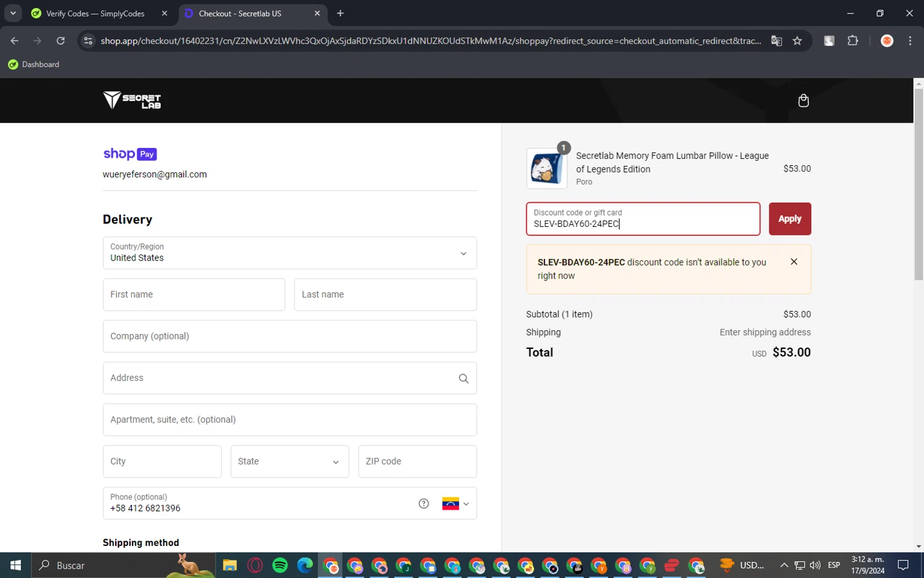Open a new browser tab
The height and width of the screenshot is (578, 924).
tap(340, 14)
